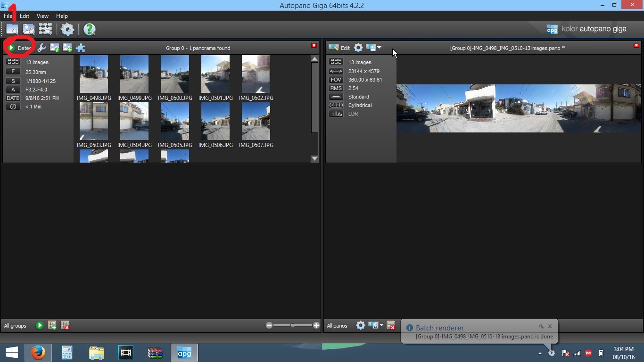The height and width of the screenshot is (362, 644).
Task: Click the render all panos icon
Action: [373, 325]
